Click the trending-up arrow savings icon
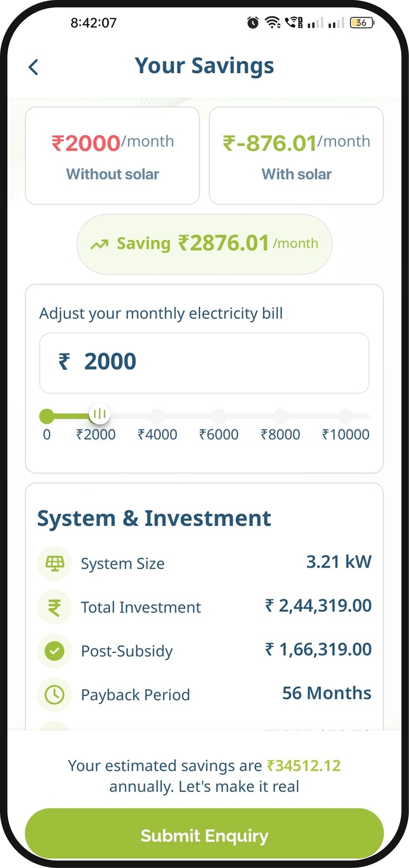This screenshot has height=868, width=409. (x=99, y=244)
